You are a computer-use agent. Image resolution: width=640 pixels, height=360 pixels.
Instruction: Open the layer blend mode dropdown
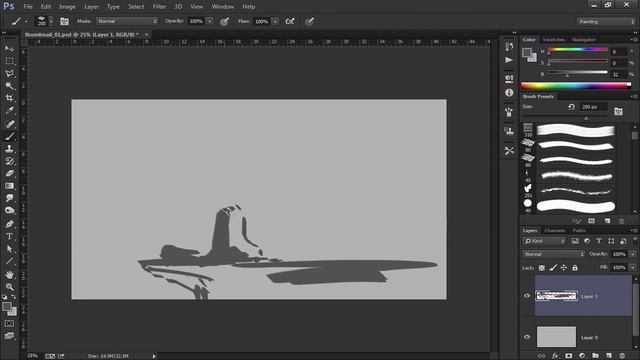coord(553,254)
